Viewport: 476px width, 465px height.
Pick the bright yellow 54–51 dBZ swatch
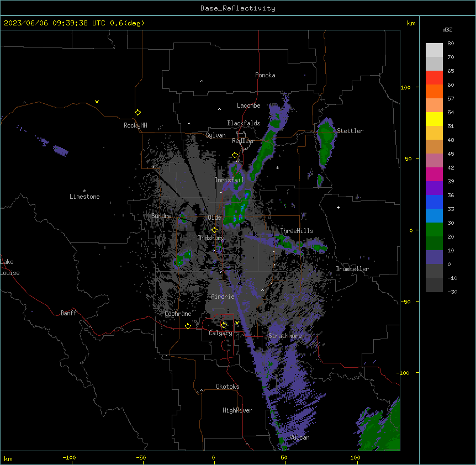tap(434, 119)
